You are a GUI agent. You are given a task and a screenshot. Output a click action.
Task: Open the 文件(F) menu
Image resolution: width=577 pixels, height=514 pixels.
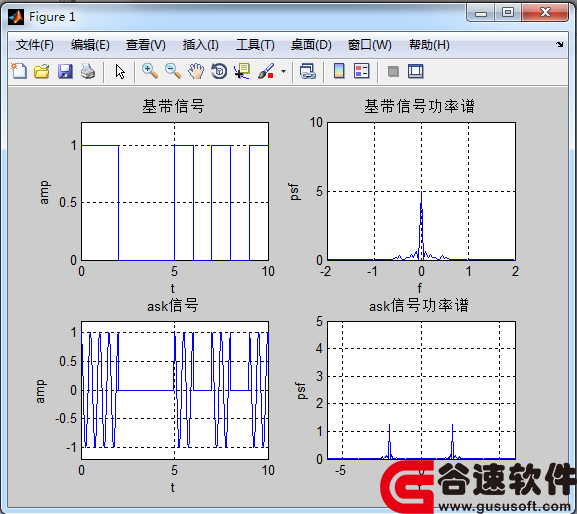pos(35,45)
